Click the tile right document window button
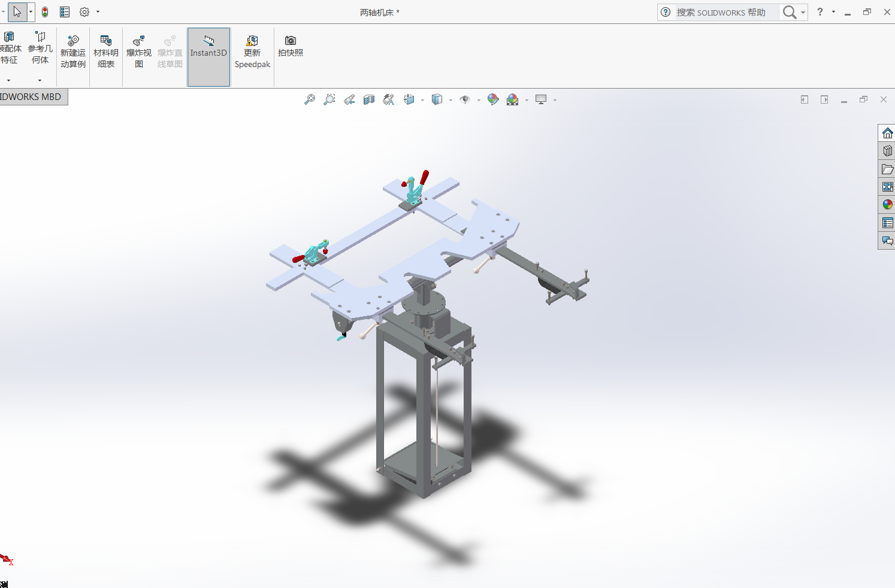 pyautogui.click(x=824, y=99)
